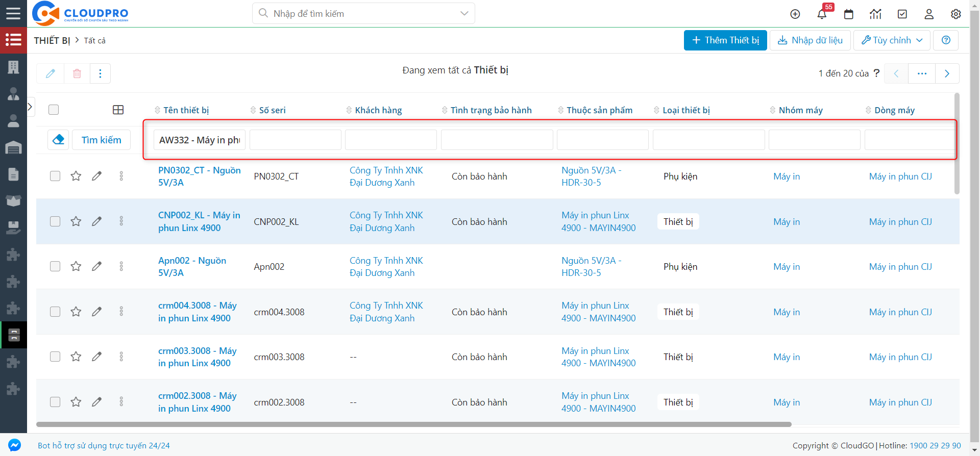Click the Tìm kiếm button
Viewport: 980px width, 456px height.
101,140
